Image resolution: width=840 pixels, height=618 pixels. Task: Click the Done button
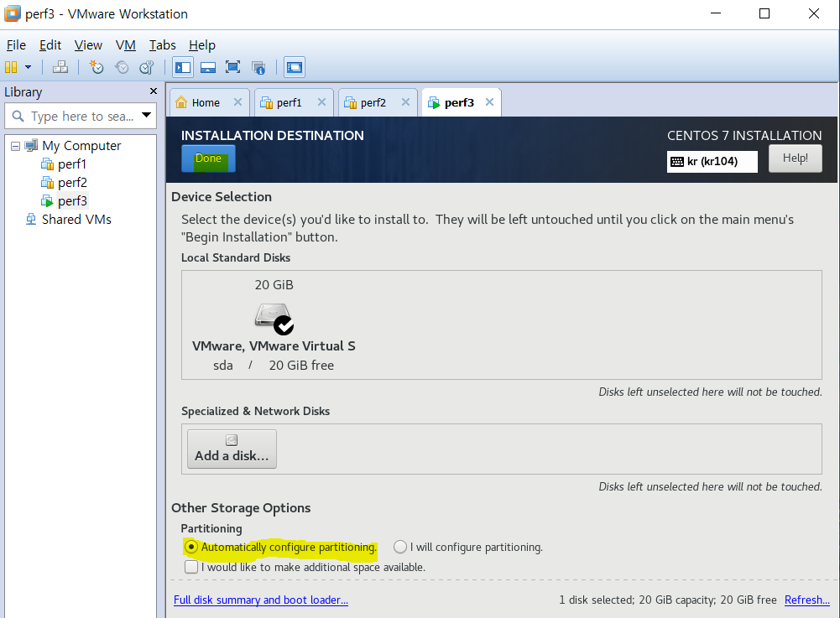tap(208, 158)
